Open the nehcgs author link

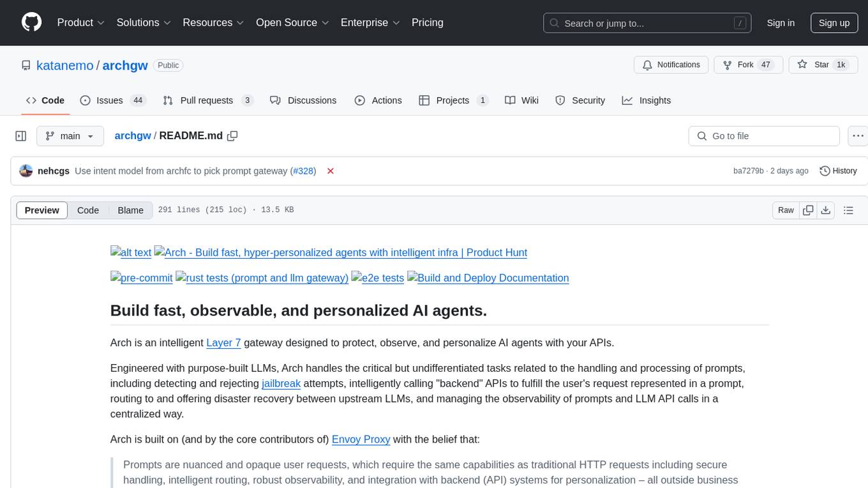tap(54, 171)
